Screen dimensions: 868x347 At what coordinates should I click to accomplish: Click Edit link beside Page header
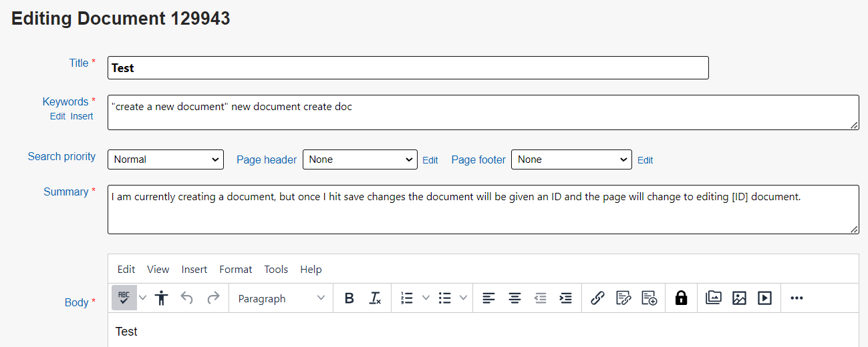pos(430,160)
